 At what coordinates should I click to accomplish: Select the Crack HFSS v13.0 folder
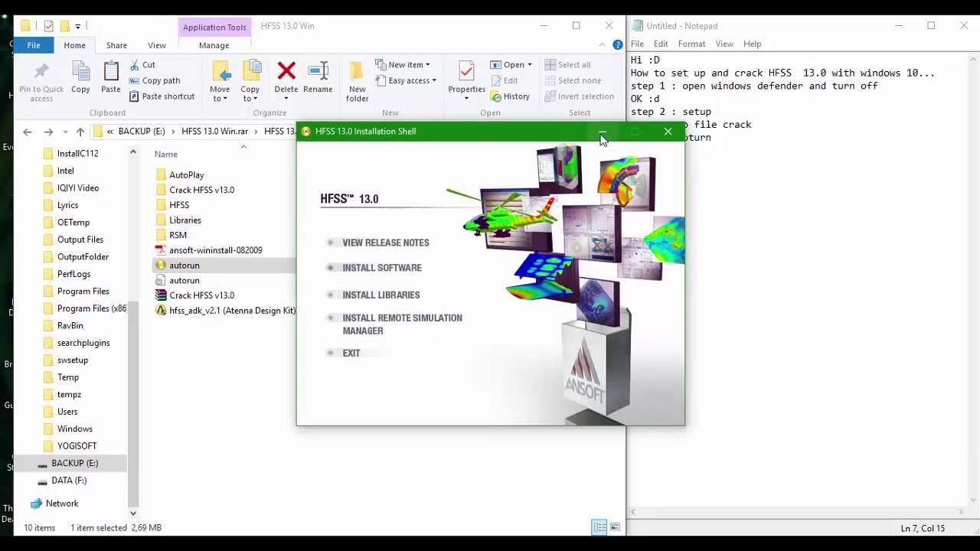click(x=201, y=190)
